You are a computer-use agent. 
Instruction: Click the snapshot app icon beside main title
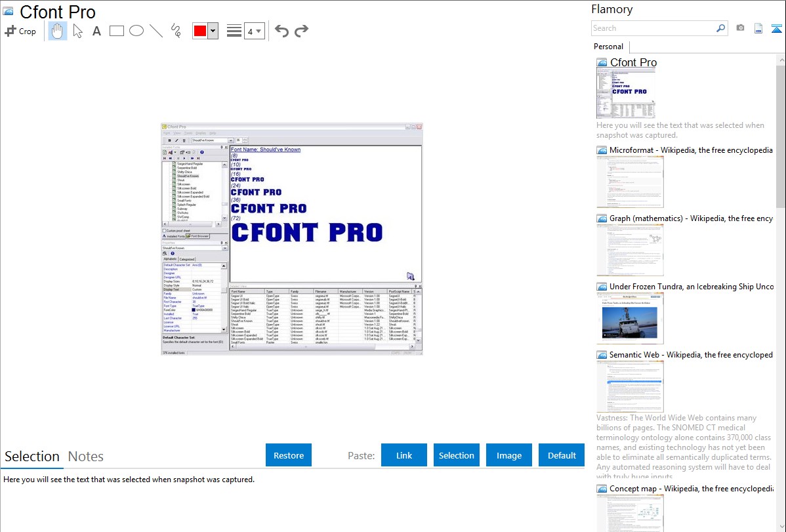(9, 11)
